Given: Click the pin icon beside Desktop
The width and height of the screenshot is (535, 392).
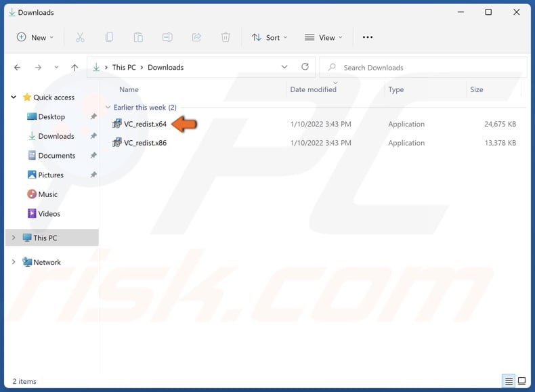Looking at the screenshot, I should (93, 116).
